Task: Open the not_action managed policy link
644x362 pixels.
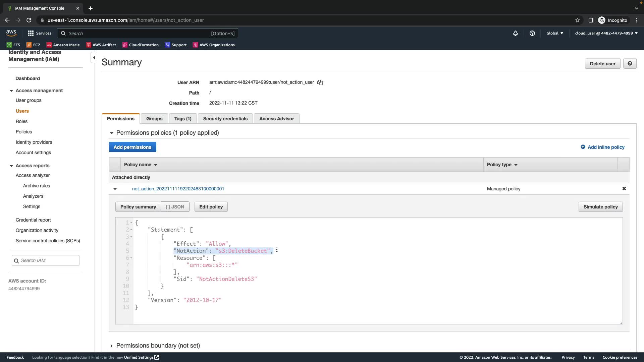Action: (x=178, y=189)
